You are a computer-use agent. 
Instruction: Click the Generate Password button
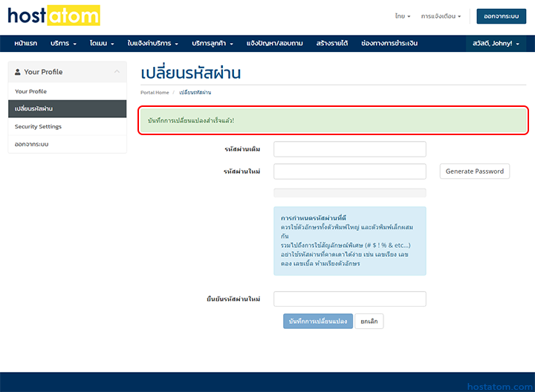474,171
